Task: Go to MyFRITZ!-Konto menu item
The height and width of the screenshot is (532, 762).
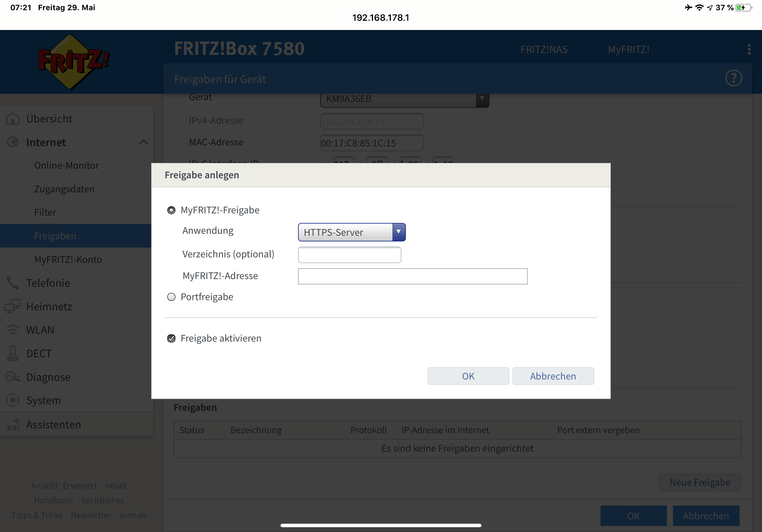Action: pyautogui.click(x=68, y=259)
